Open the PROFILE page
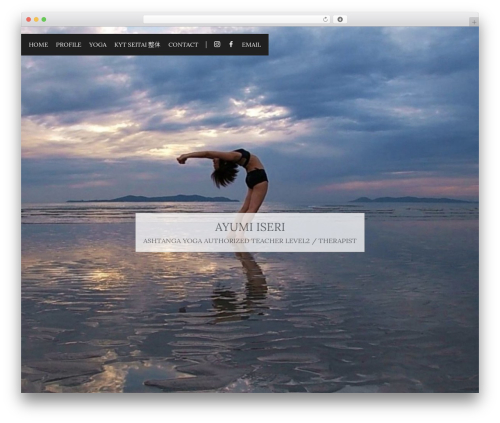Viewport: 500px width, 423px height. 68,45
